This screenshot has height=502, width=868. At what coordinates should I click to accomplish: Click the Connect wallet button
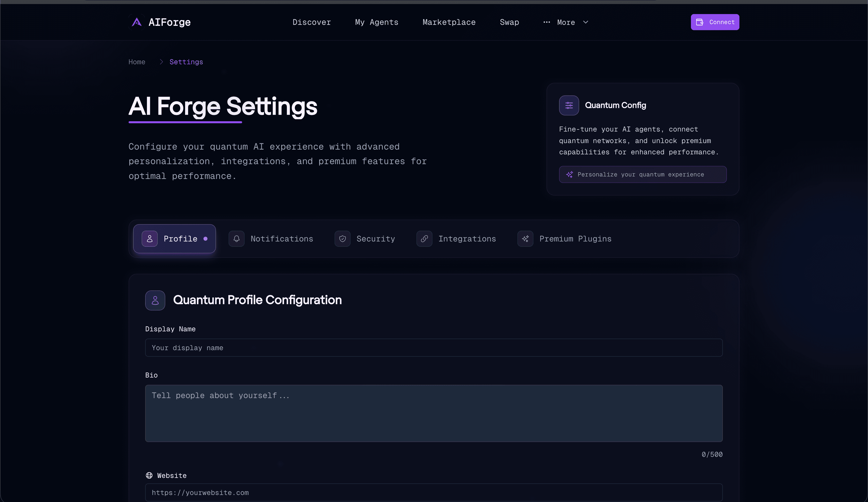click(715, 22)
